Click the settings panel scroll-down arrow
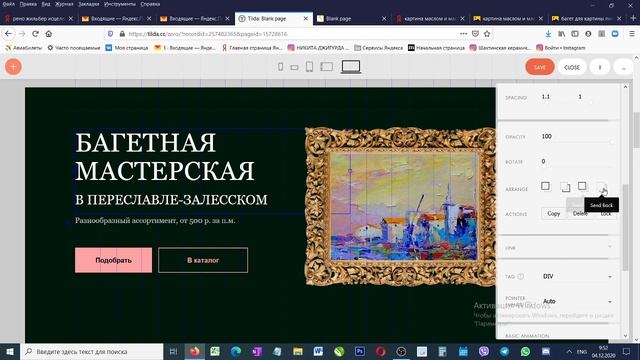 [x=625, y=336]
